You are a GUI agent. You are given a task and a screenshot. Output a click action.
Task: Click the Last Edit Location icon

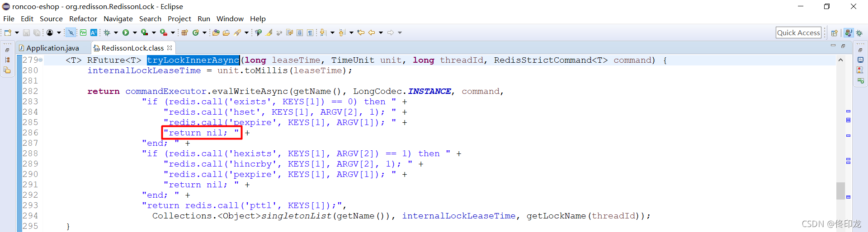[x=360, y=32]
